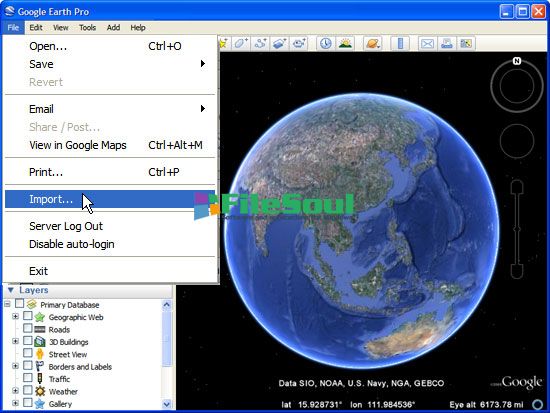Open the Add menu

113,27
